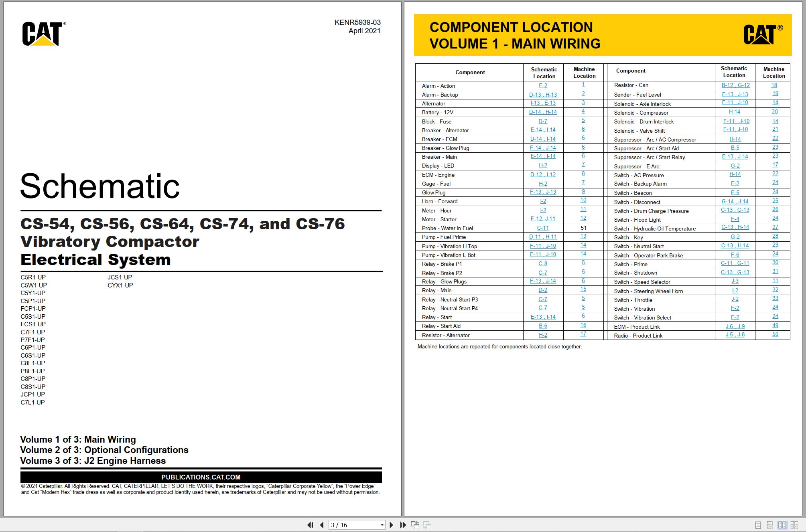Click machine location 10 for Horn - Forward
Screen dimensions: 806x532
[583, 200]
